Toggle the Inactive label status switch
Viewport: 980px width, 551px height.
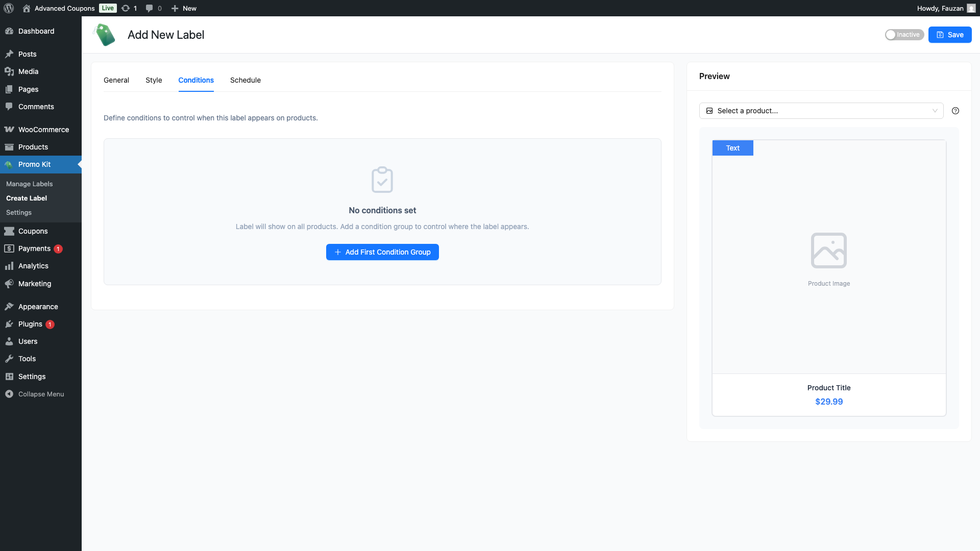point(904,35)
